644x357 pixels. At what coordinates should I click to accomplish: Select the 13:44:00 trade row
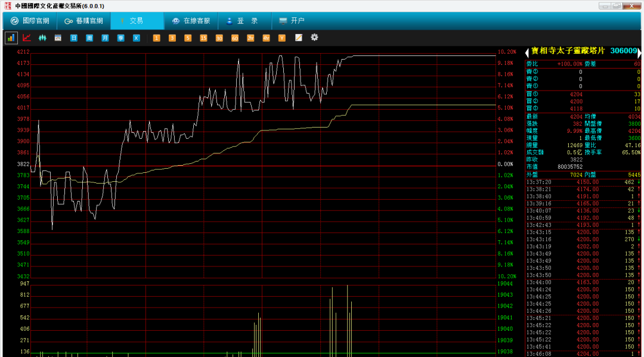(x=583, y=283)
